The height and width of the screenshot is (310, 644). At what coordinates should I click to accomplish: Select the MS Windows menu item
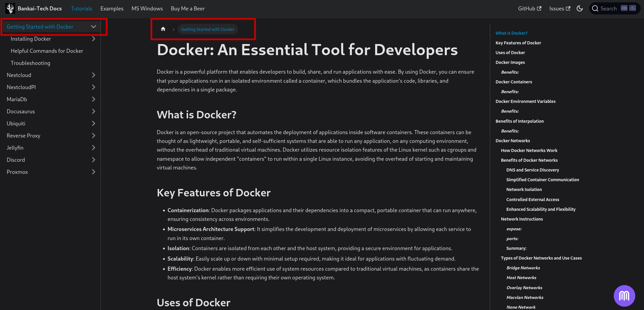147,8
